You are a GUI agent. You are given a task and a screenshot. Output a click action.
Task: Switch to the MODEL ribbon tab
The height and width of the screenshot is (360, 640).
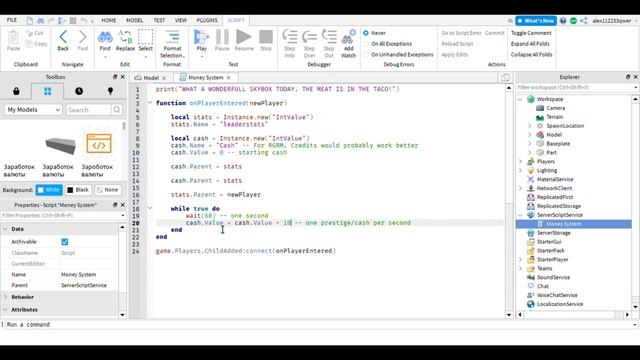134,20
